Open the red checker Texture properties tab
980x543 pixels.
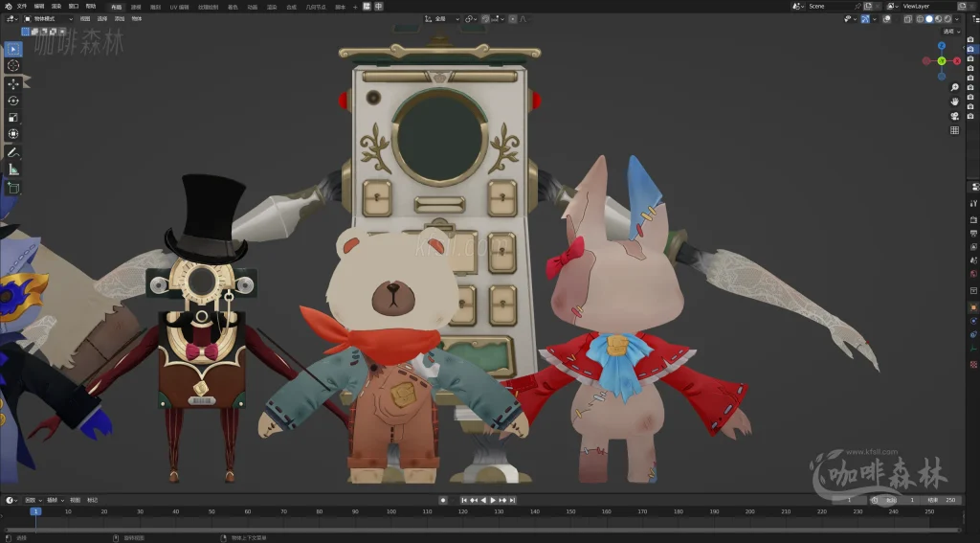click(973, 364)
